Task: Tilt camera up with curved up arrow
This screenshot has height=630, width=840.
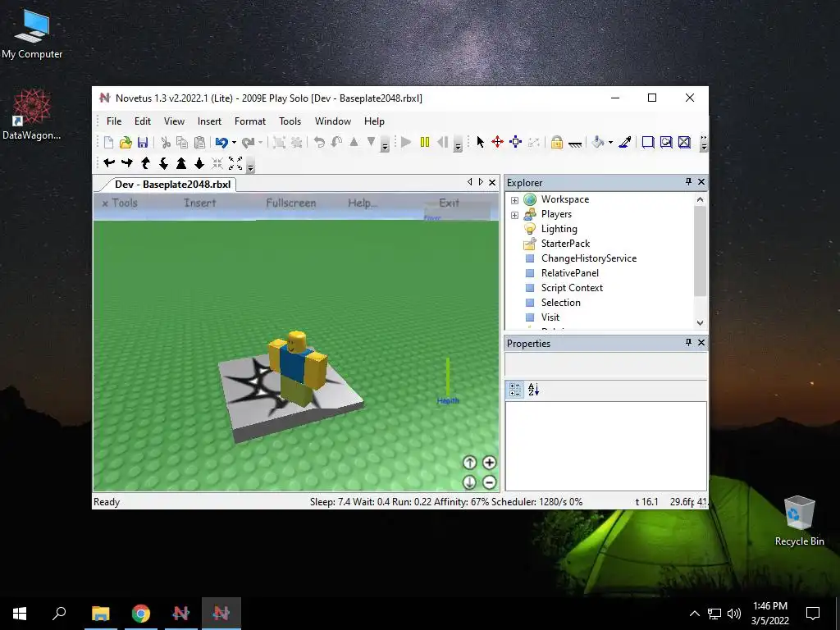Action: tap(145, 163)
